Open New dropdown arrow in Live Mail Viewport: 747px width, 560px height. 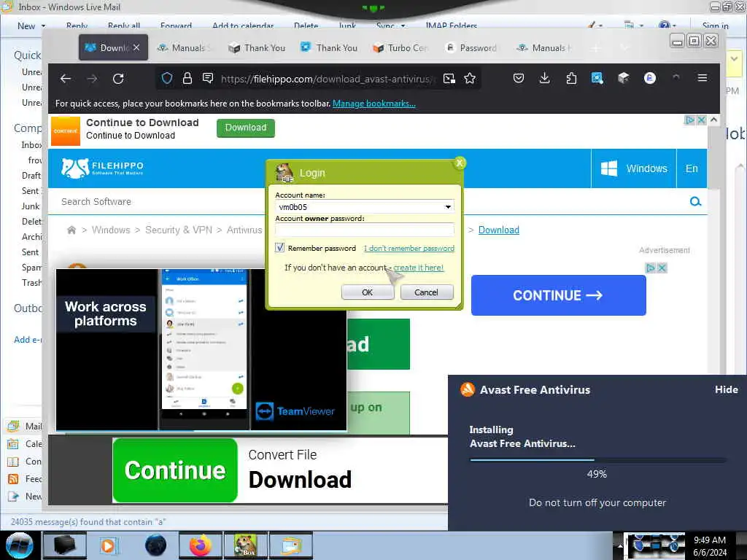43,26
